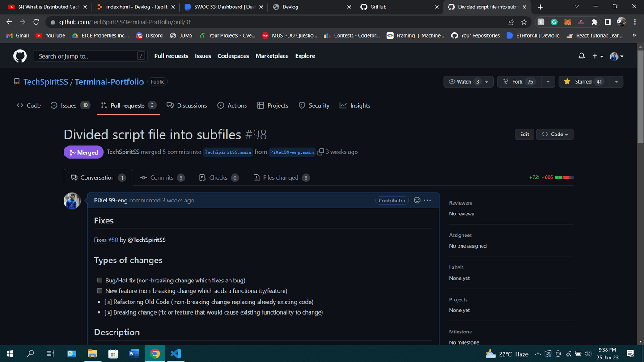This screenshot has height=362, width=644.
Task: Open the MetaMask fox extension icon
Action: click(568, 22)
